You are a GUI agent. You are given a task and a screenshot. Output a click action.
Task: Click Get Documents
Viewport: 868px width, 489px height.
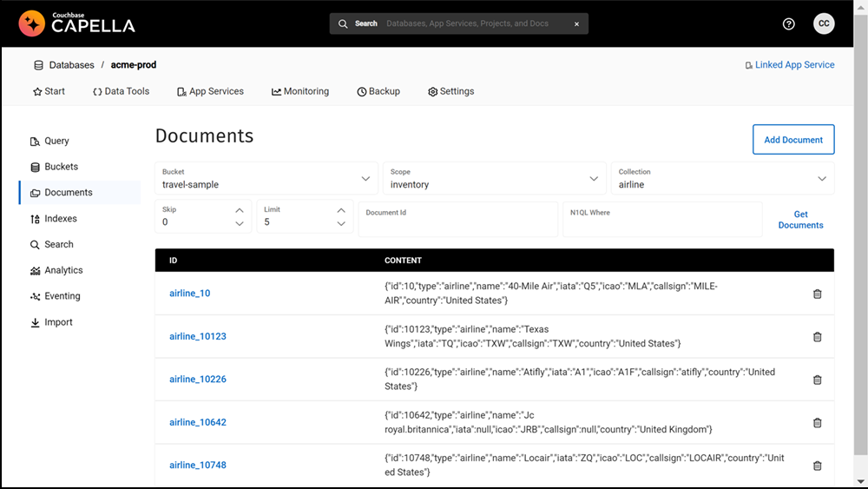tap(800, 220)
